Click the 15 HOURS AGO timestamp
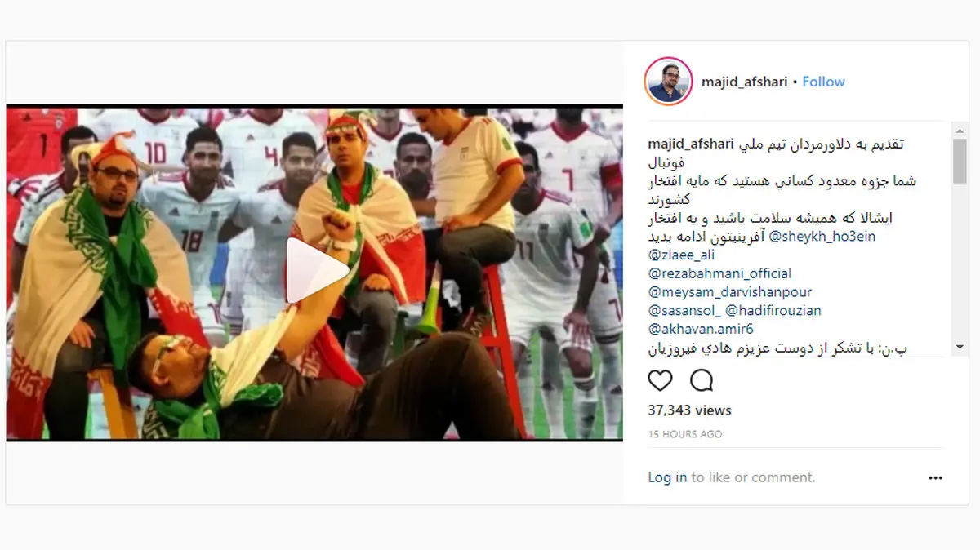 tap(685, 434)
